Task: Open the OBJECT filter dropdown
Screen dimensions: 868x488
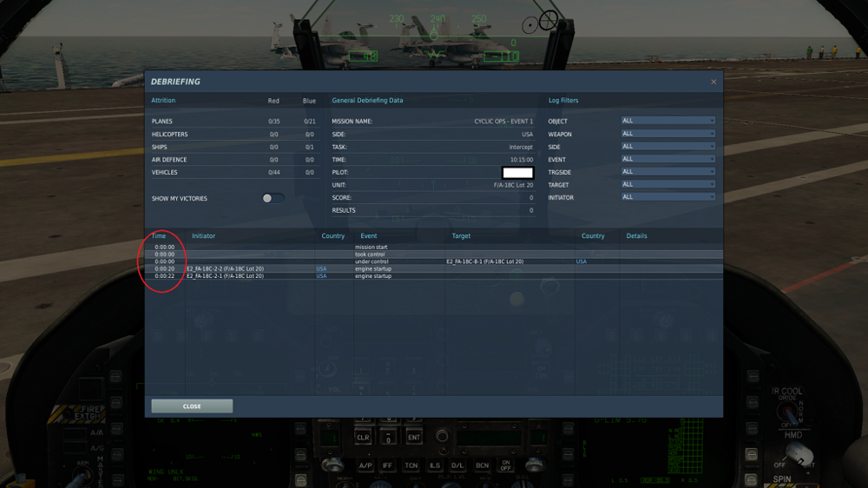Action: (x=667, y=120)
